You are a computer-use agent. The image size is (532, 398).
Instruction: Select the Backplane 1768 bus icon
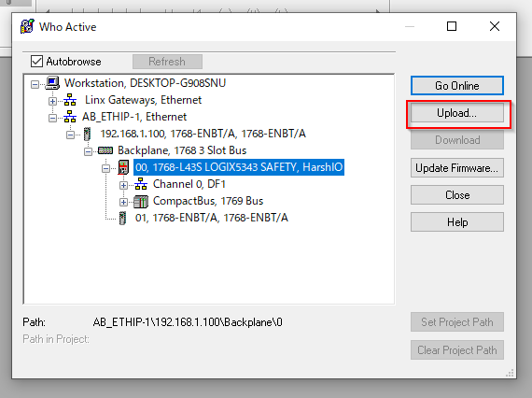tap(105, 150)
